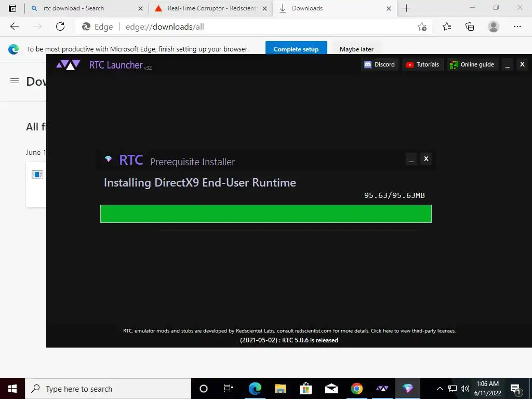This screenshot has height=399, width=532.
Task: Select RTC Launcher taskbar icon
Action: 382,389
